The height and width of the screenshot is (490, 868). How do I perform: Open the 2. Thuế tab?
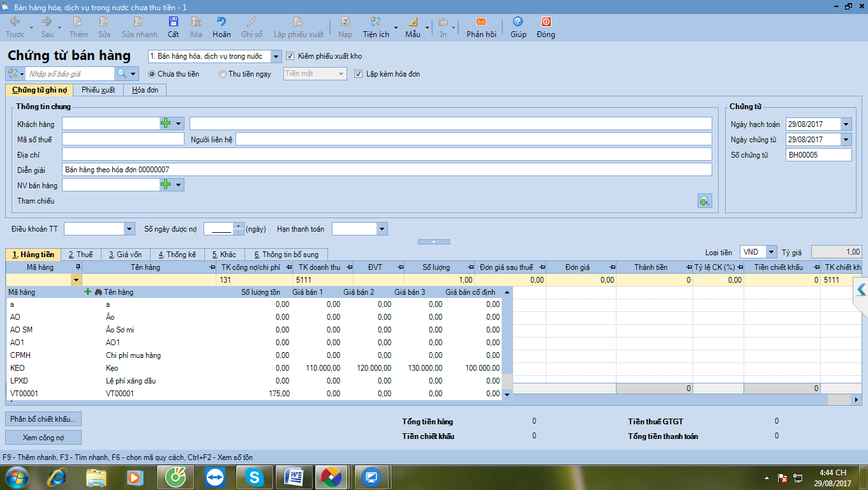[80, 255]
